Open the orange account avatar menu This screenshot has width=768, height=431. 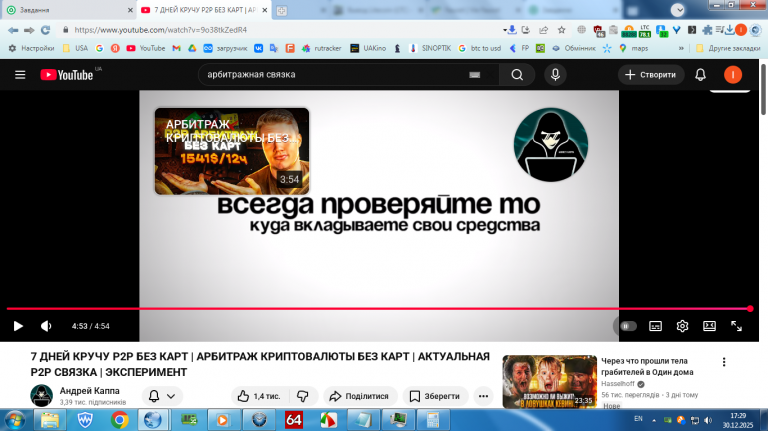pos(733,74)
